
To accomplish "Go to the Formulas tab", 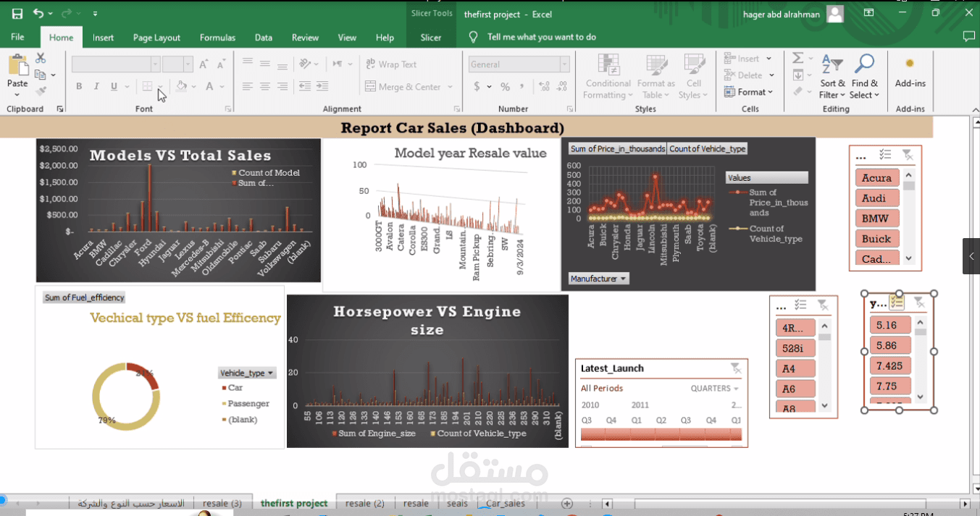I will 217,38.
